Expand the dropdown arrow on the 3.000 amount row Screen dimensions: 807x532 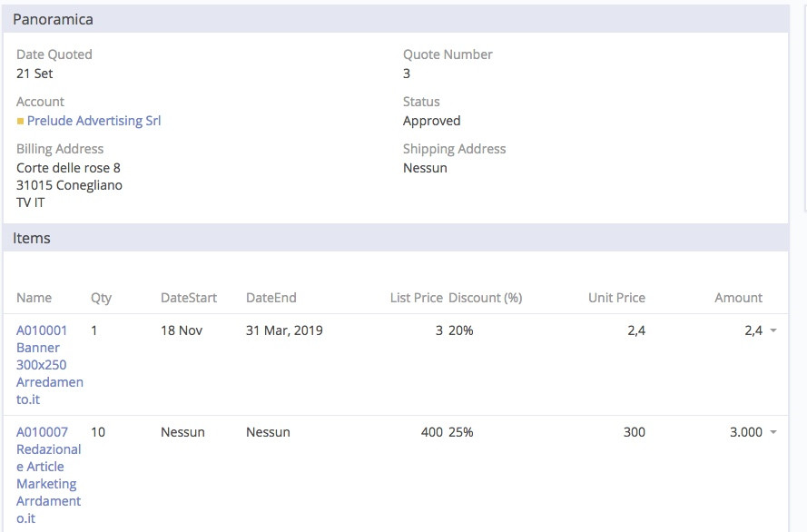[x=773, y=432]
